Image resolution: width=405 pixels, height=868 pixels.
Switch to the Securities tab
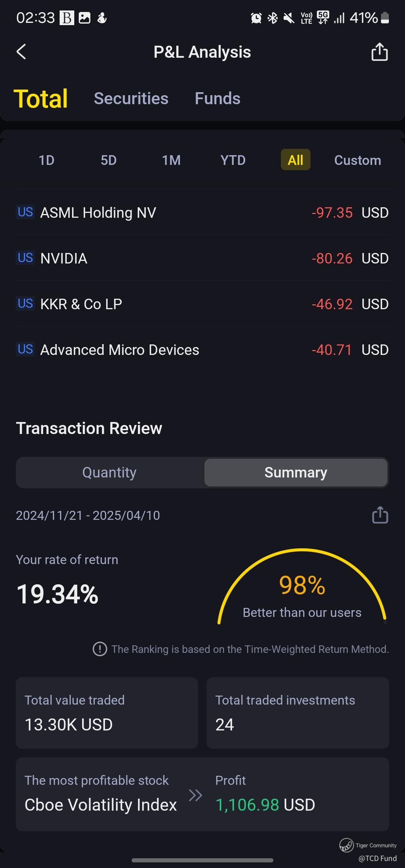(x=131, y=99)
